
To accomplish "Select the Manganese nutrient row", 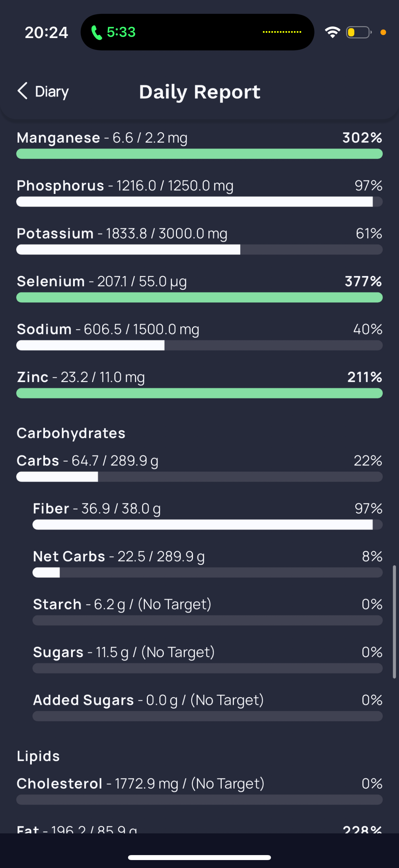I will pyautogui.click(x=199, y=144).
